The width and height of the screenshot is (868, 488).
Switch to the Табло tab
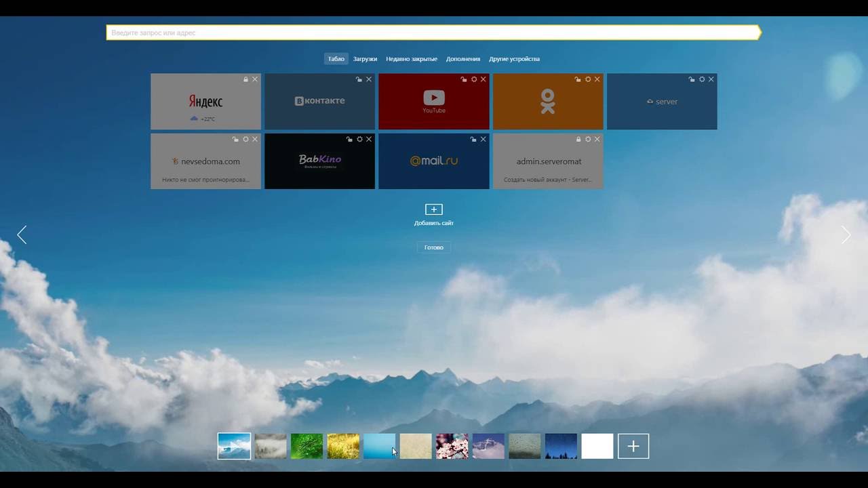336,59
